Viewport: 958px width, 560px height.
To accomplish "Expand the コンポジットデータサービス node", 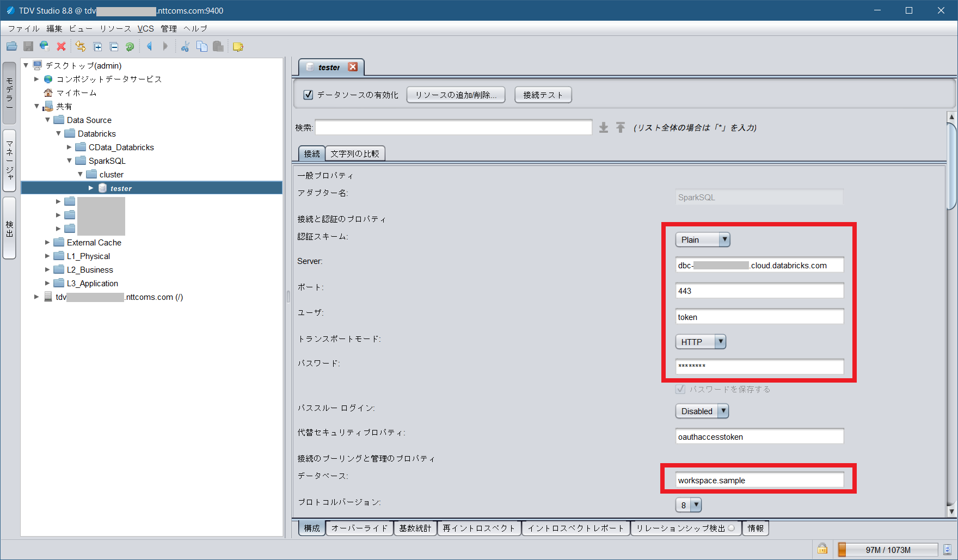I will (x=36, y=79).
